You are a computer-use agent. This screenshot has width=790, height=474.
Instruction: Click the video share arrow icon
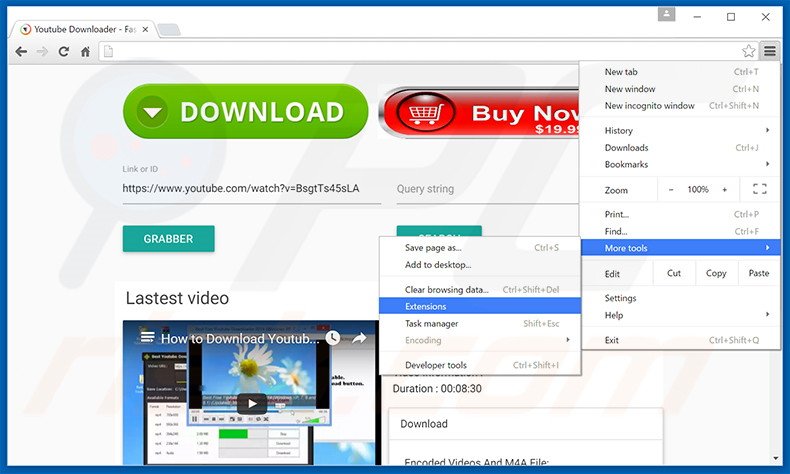pos(359,338)
